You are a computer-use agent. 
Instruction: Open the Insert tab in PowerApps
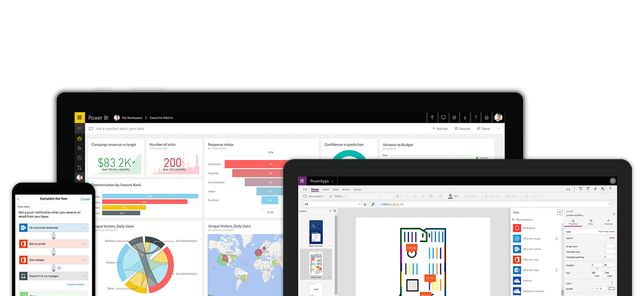pyautogui.click(x=325, y=189)
